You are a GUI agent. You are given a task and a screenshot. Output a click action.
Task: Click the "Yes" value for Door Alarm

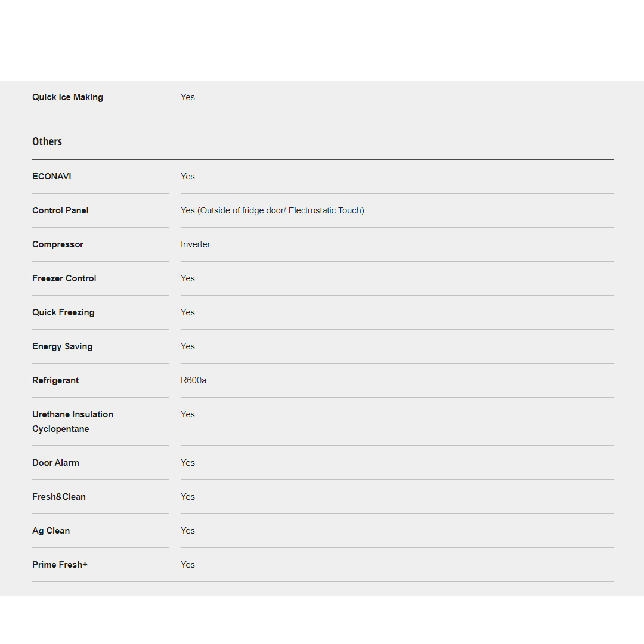pyautogui.click(x=188, y=463)
